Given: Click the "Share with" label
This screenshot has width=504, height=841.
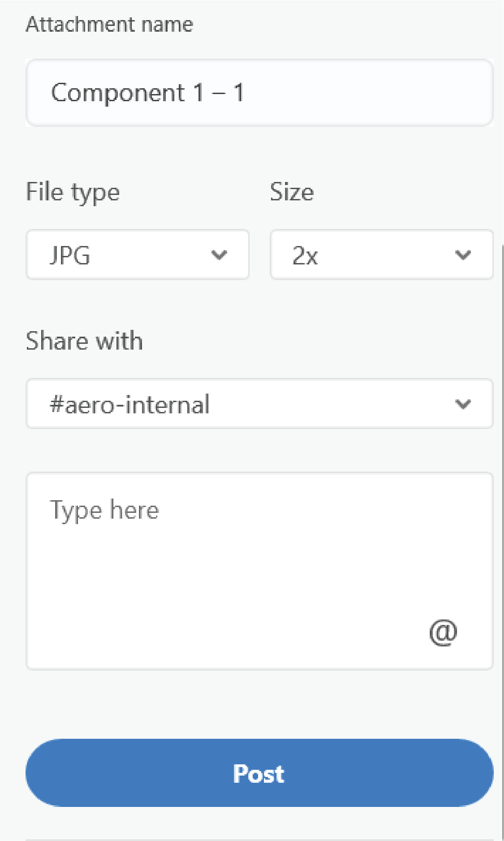Looking at the screenshot, I should click(84, 341).
